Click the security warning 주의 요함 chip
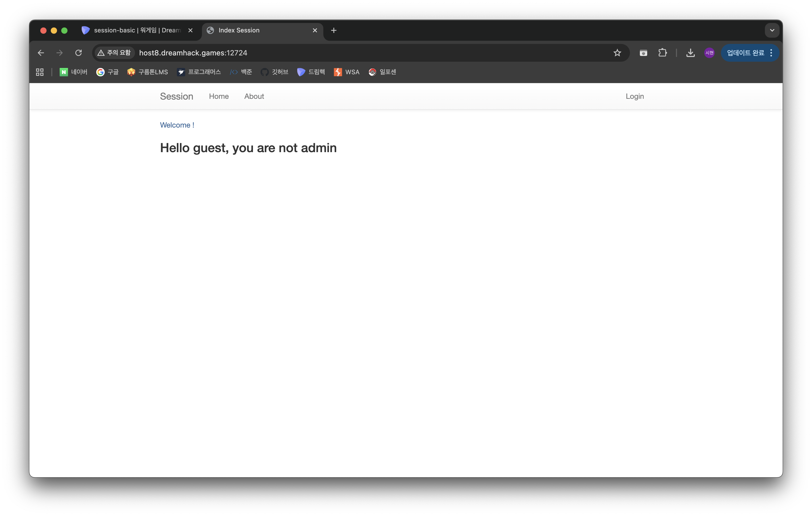This screenshot has height=516, width=812. (114, 53)
